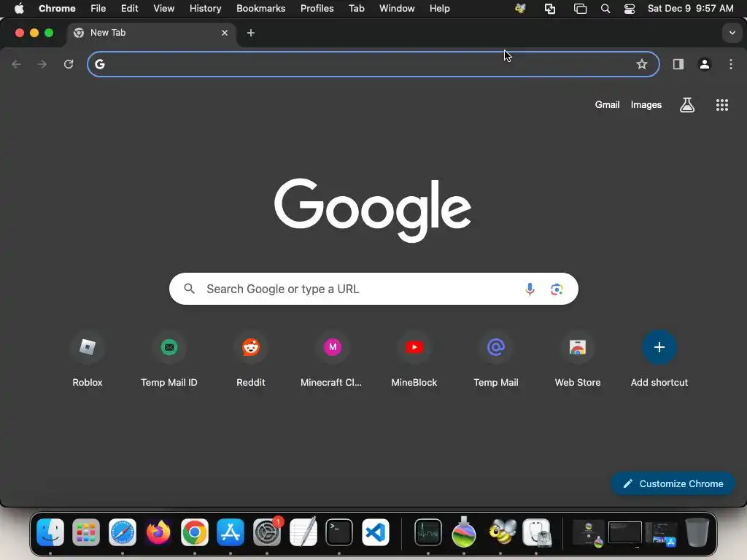Click the Google G icon in address bar
This screenshot has width=747, height=560.
coord(99,64)
